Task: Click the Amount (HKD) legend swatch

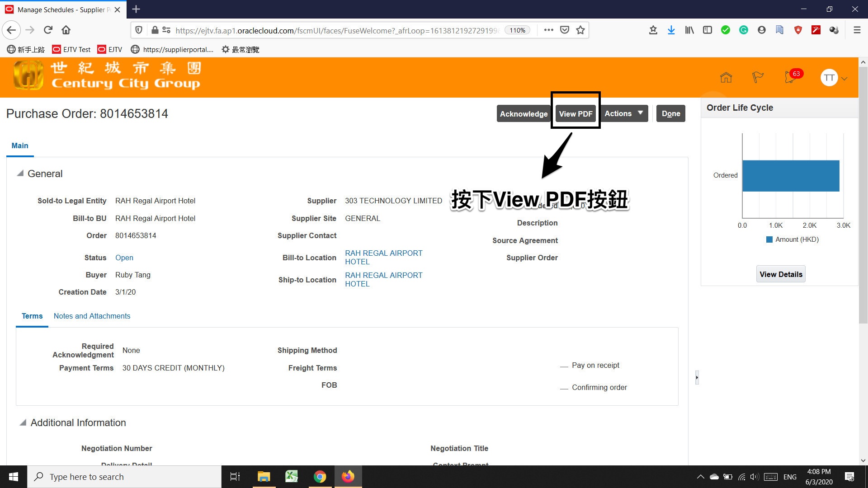Action: point(769,239)
